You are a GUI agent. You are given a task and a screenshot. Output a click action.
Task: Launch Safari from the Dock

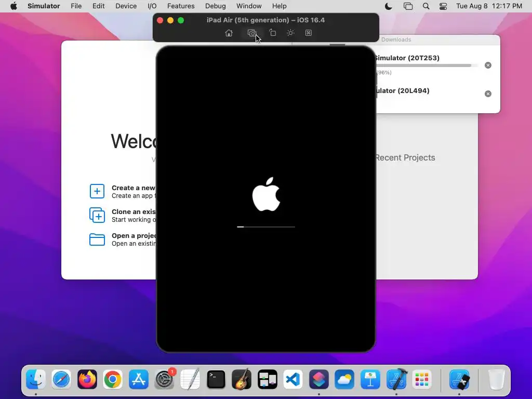point(61,379)
